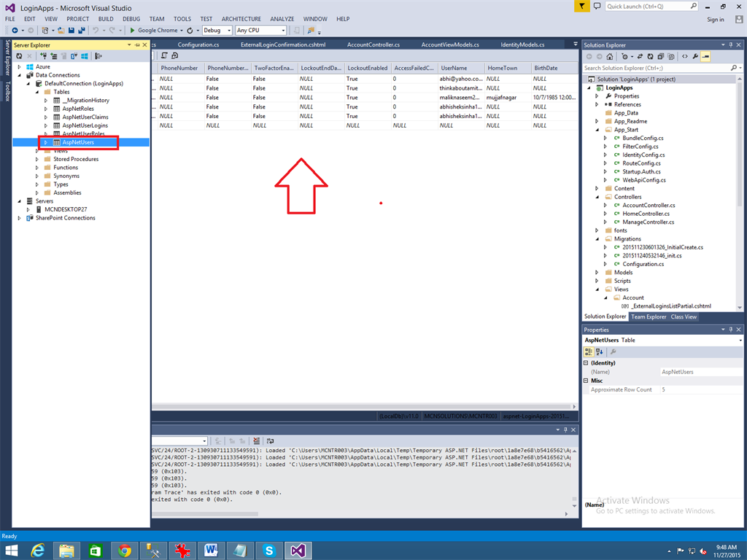Click the Save All toolbar icon
This screenshot has width=747, height=560.
click(x=82, y=31)
